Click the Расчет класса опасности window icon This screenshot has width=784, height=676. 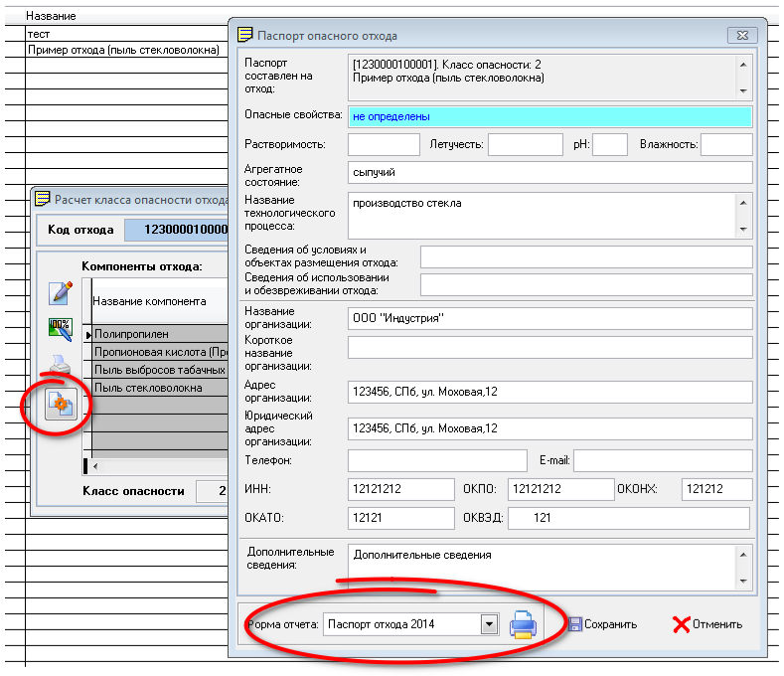43,199
